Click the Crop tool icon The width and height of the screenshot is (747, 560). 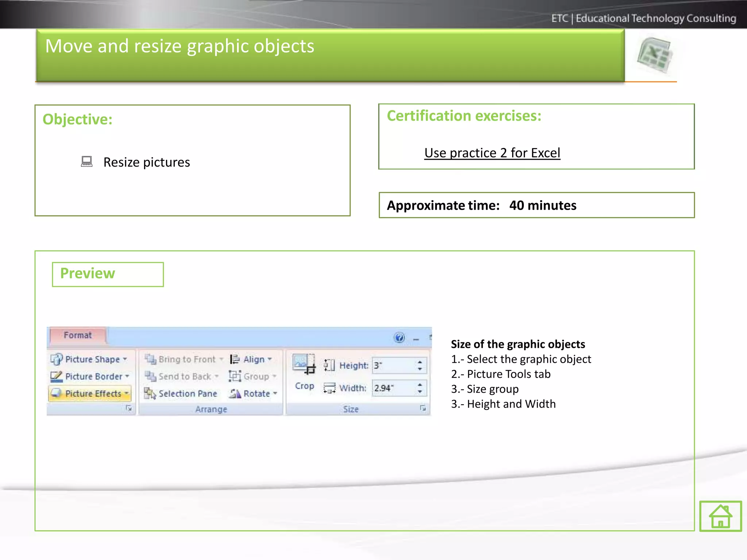[x=304, y=364]
